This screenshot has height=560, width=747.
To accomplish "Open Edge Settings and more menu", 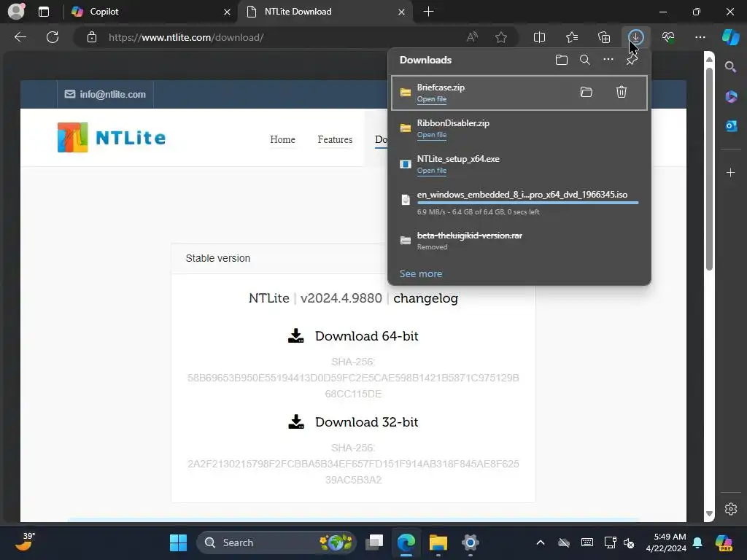I will coord(700,37).
